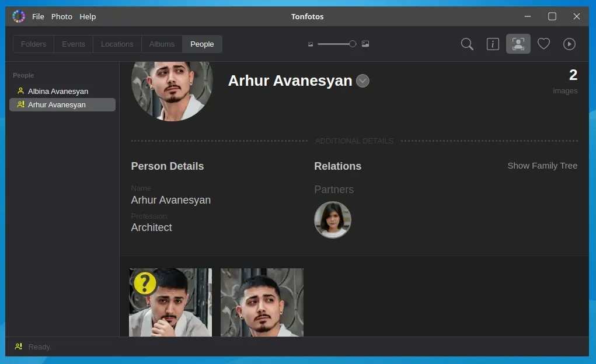Toggle the face recognition mode button
Screen dimensions: 596x364
pos(518,44)
